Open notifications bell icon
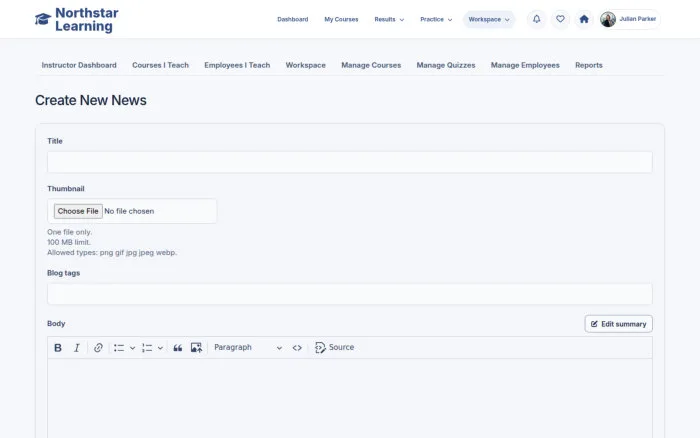The image size is (700, 438). click(x=537, y=19)
